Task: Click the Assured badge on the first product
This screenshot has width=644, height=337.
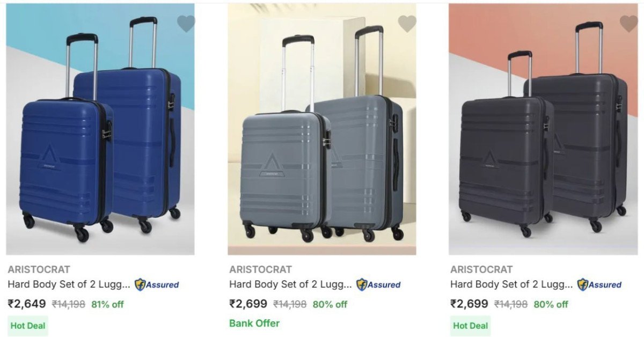Action: coord(159,285)
